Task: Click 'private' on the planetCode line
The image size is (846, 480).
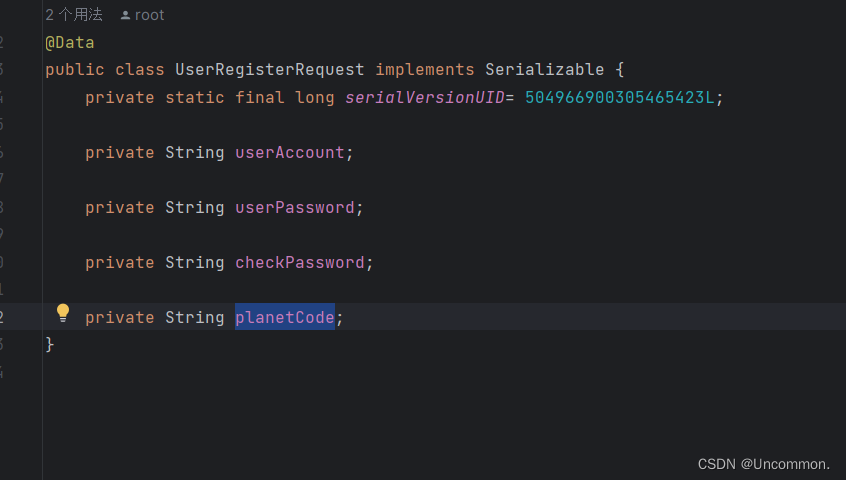Action: [x=120, y=318]
